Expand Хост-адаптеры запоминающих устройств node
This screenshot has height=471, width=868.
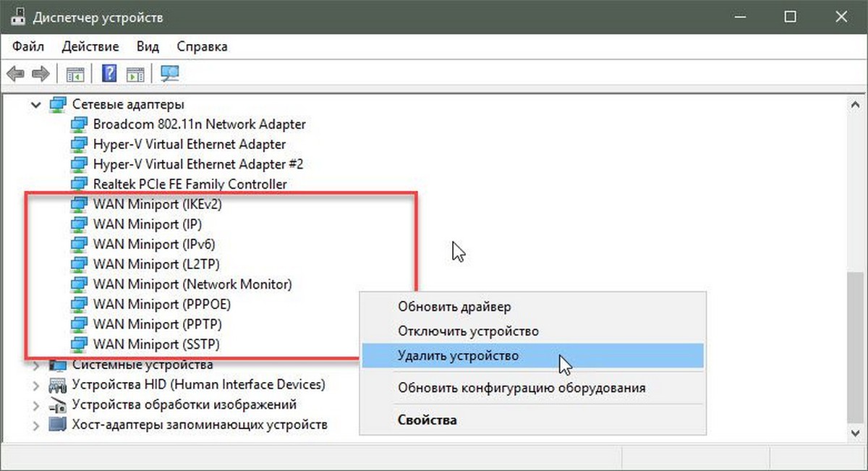[x=36, y=425]
